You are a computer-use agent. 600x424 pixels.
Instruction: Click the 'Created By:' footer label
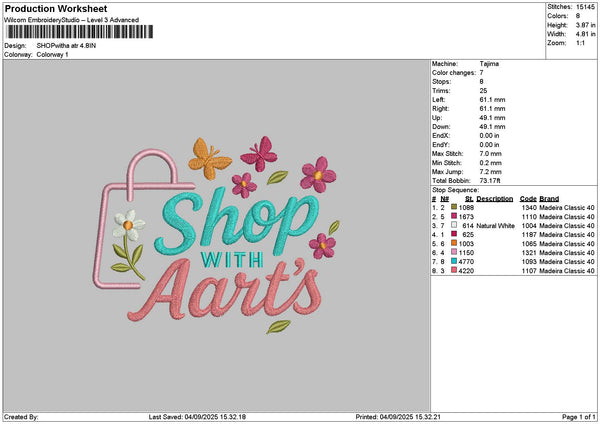coord(21,417)
